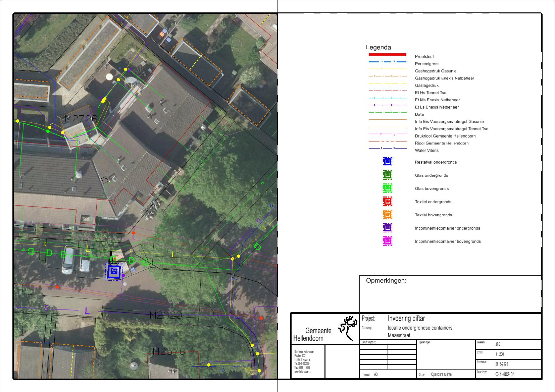
Task: Click the red Proefsleuf line swatch
Action: pos(387,54)
